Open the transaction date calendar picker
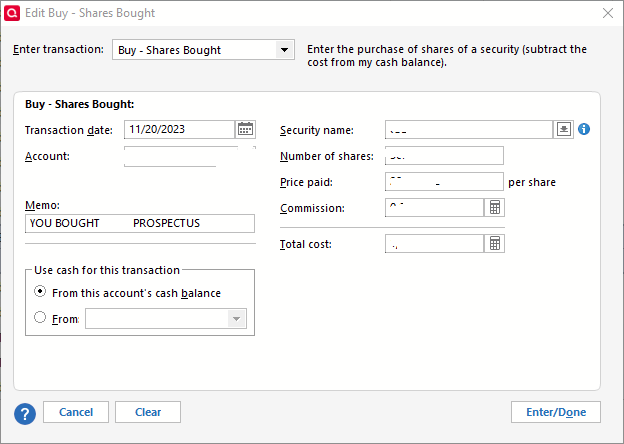Viewport: 624px width, 444px height. pyautogui.click(x=245, y=129)
